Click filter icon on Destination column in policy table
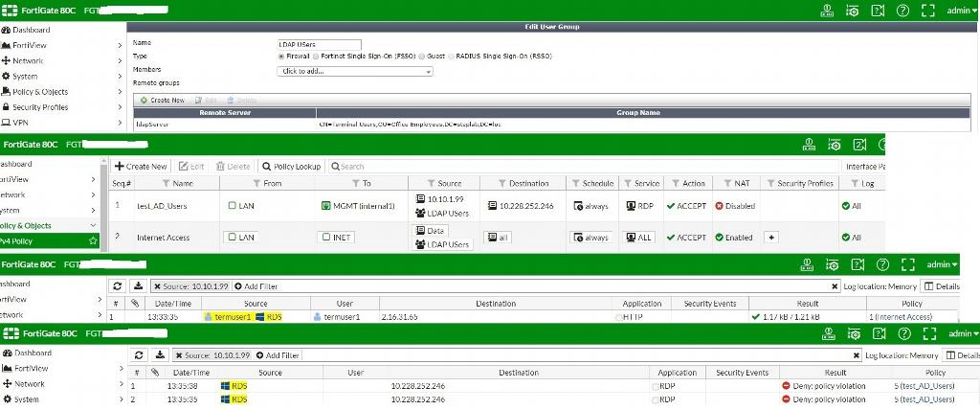Screen dimensions: 980x410 pyautogui.click(x=501, y=183)
